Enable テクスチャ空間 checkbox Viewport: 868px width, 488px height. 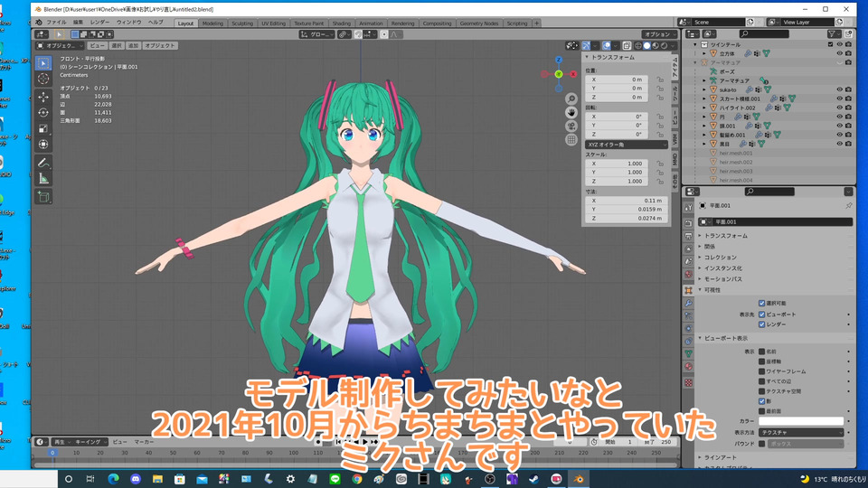click(x=761, y=391)
